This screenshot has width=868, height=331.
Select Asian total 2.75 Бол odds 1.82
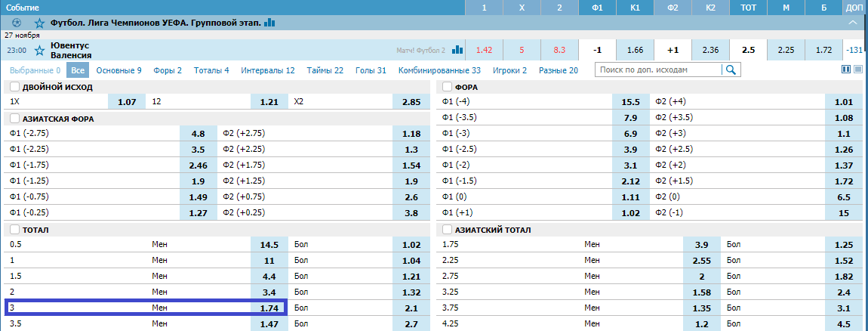click(844, 276)
